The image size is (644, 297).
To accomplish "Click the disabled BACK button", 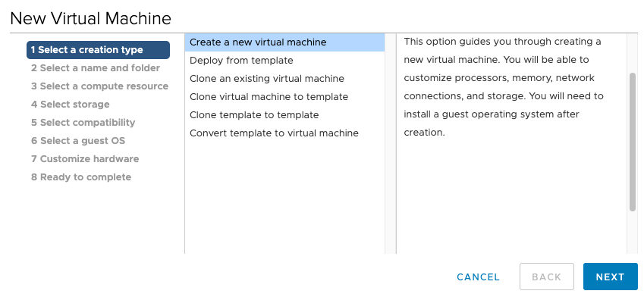I will point(547,277).
